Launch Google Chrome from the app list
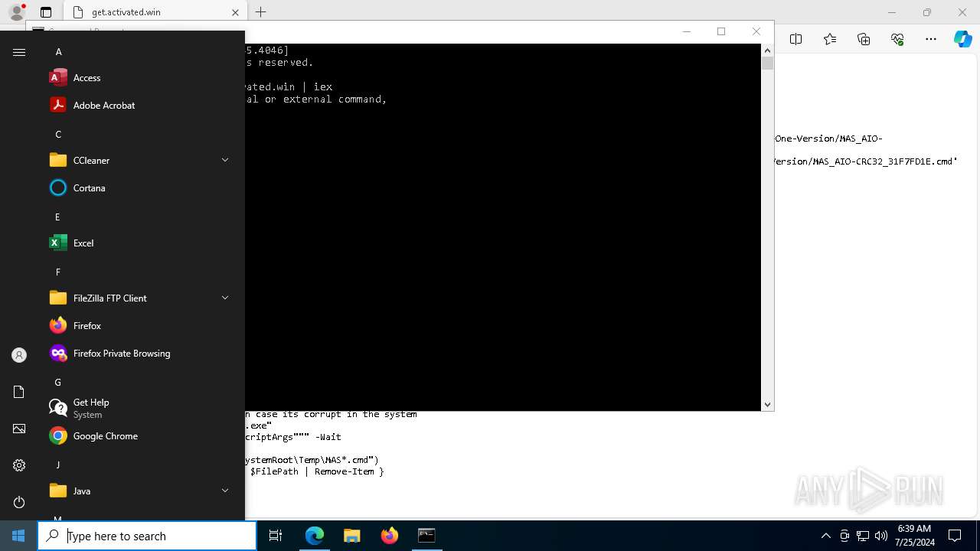980x551 pixels. tap(141, 436)
